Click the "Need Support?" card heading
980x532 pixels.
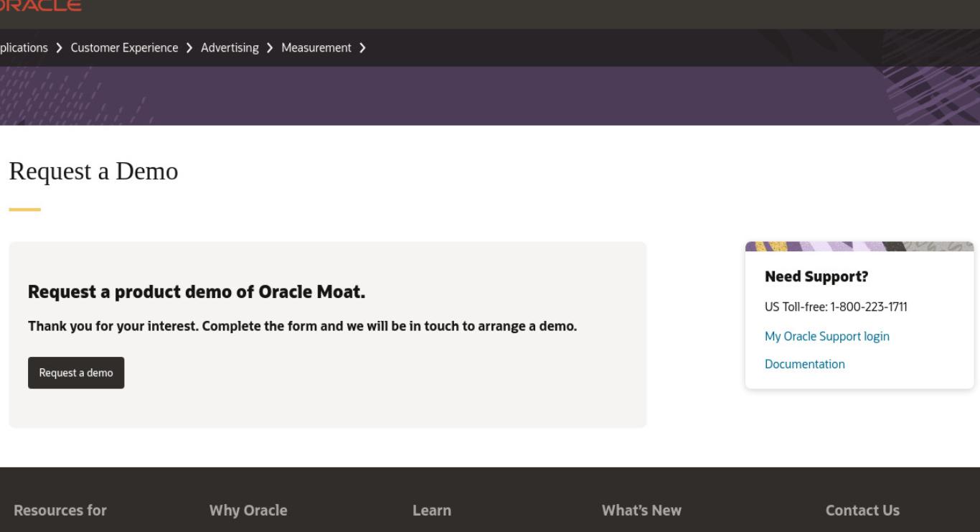pyautogui.click(x=817, y=276)
